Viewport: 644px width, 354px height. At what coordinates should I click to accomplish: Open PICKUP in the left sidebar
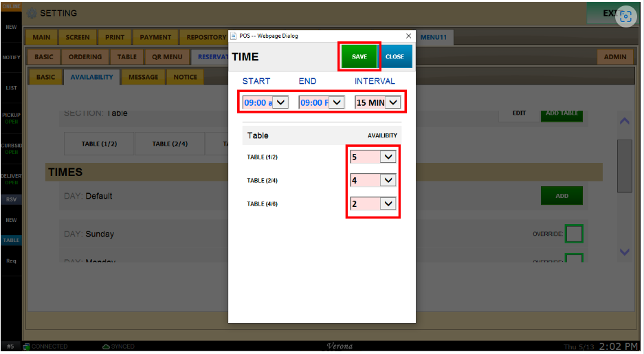[11, 118]
